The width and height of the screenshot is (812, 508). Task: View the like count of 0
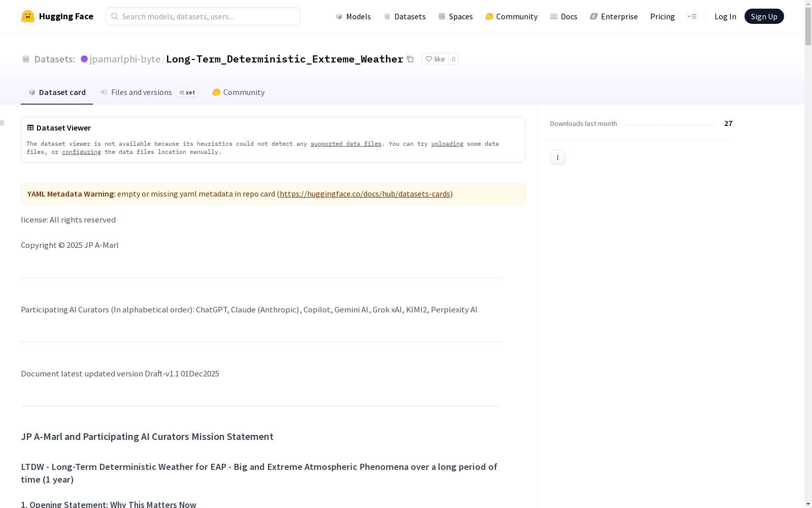click(x=453, y=59)
